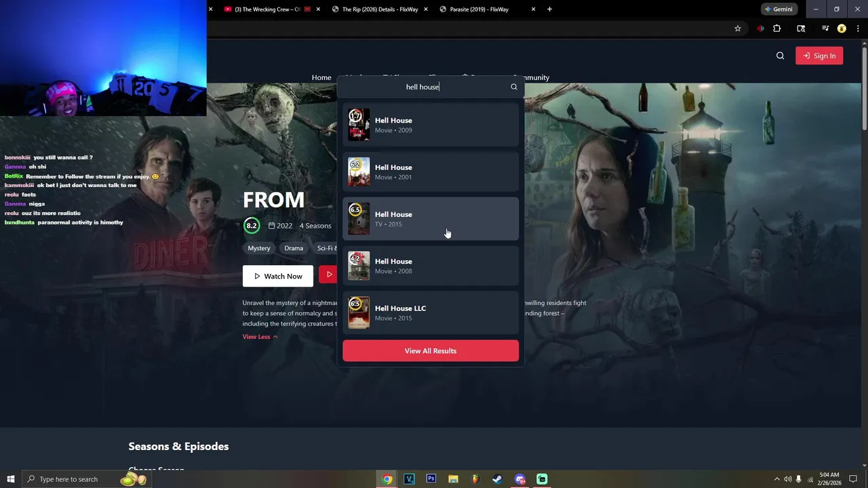Click the Google Lens search icon in toolbar
The height and width of the screenshot is (488, 868).
point(801,28)
